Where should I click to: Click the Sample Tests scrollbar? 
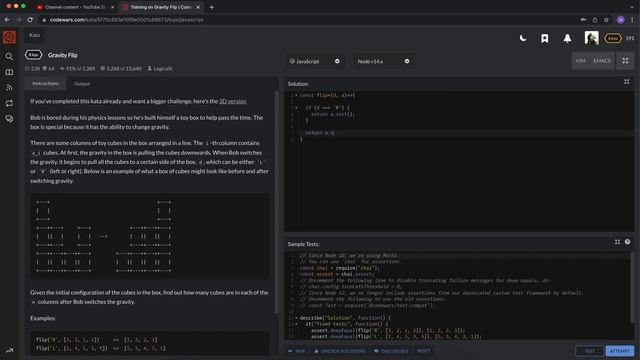[632, 287]
